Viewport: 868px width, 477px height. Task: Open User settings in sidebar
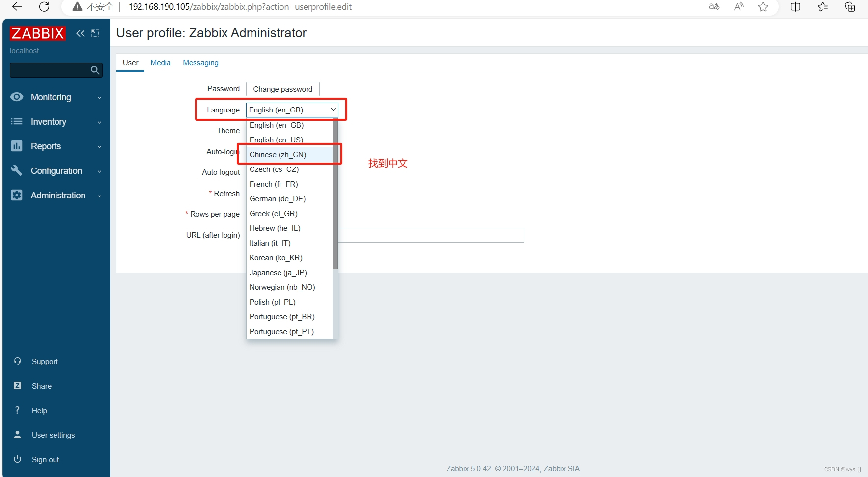point(54,435)
